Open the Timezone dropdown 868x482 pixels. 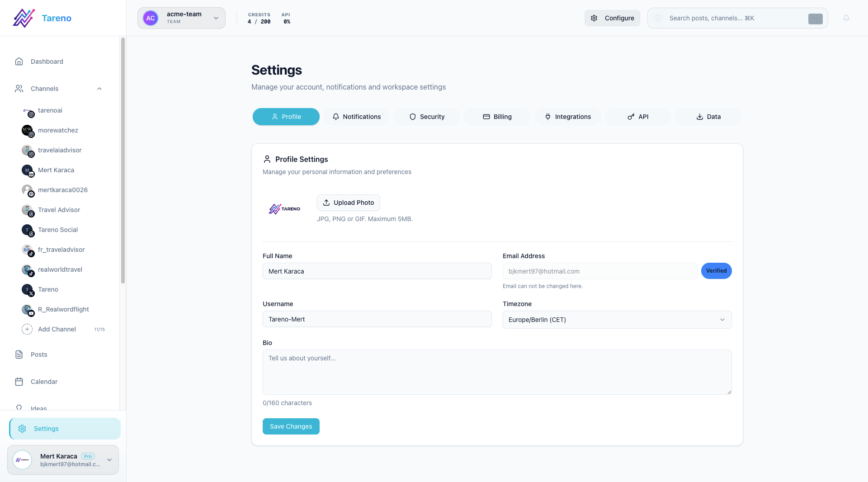point(617,320)
